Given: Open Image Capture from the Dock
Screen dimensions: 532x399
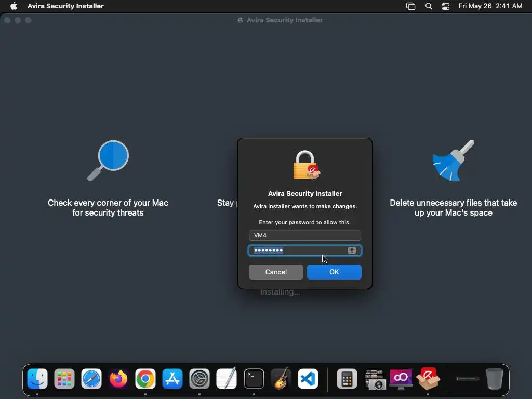Looking at the screenshot, I should pyautogui.click(x=374, y=379).
